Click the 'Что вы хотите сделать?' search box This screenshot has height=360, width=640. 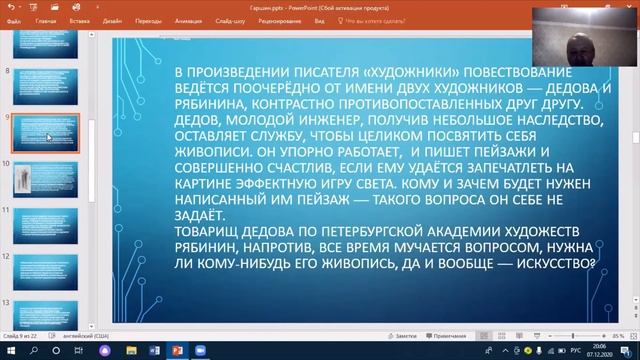(x=372, y=21)
